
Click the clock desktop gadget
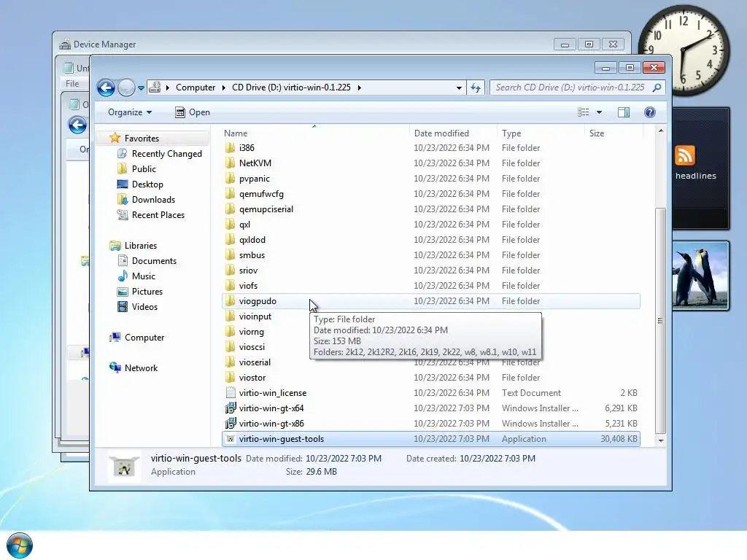pos(683,50)
